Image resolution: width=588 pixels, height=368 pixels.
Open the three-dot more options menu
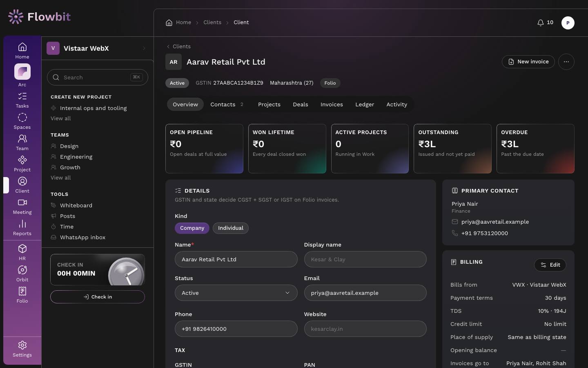pyautogui.click(x=566, y=62)
